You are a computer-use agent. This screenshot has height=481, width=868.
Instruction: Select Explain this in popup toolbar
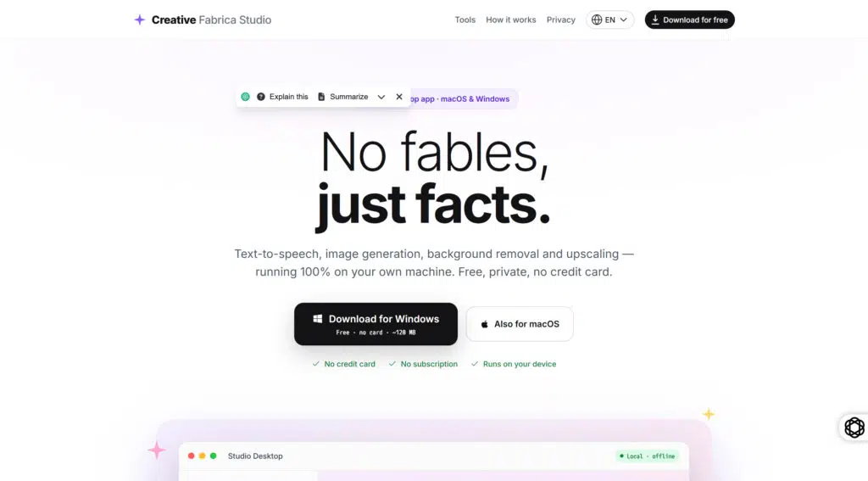pos(282,97)
